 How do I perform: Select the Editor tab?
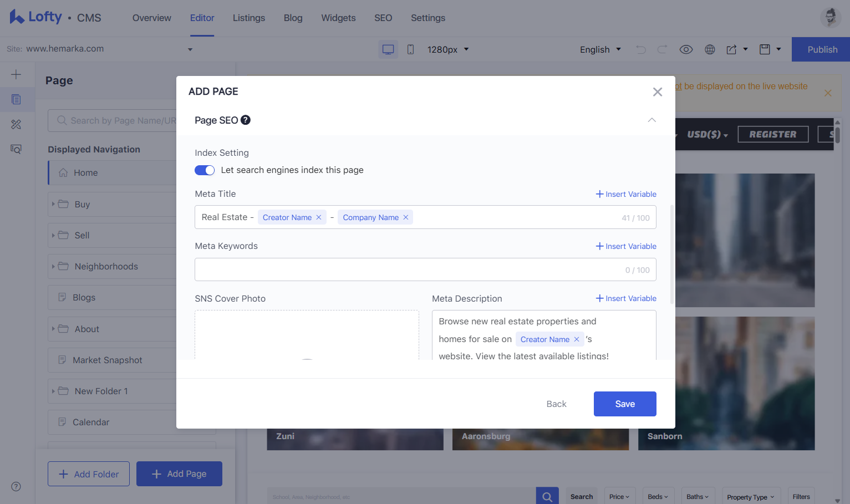[x=202, y=18]
